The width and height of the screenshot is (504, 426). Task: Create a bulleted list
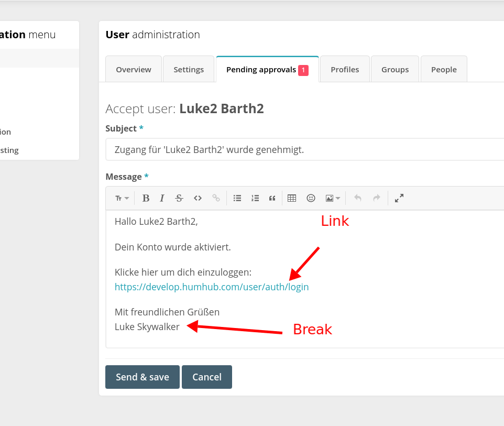[x=237, y=198]
